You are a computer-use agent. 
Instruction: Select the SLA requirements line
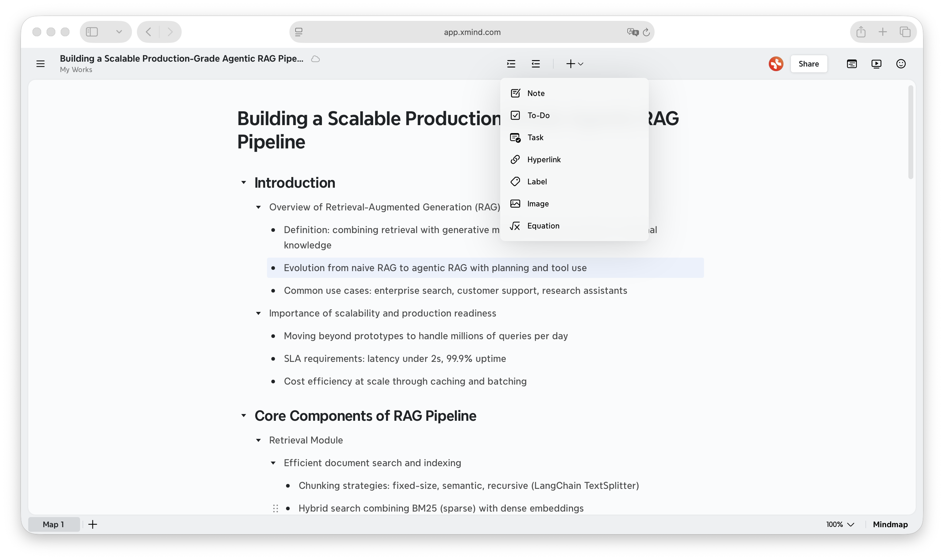pyautogui.click(x=395, y=359)
